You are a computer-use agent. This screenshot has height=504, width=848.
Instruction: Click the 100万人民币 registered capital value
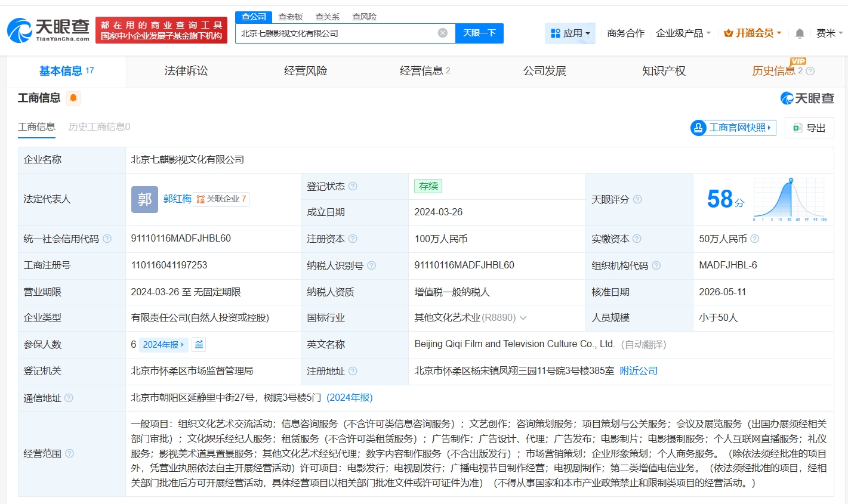441,239
